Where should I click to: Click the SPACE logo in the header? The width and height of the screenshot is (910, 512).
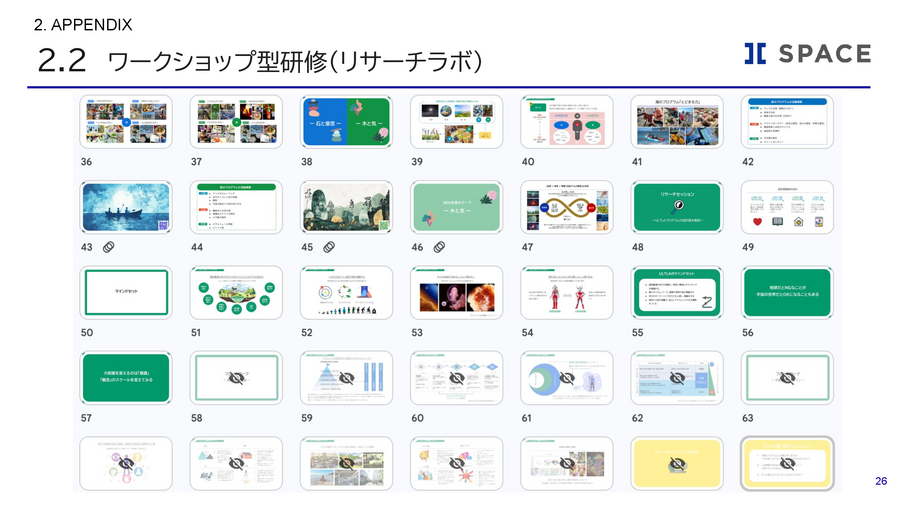coord(807,54)
